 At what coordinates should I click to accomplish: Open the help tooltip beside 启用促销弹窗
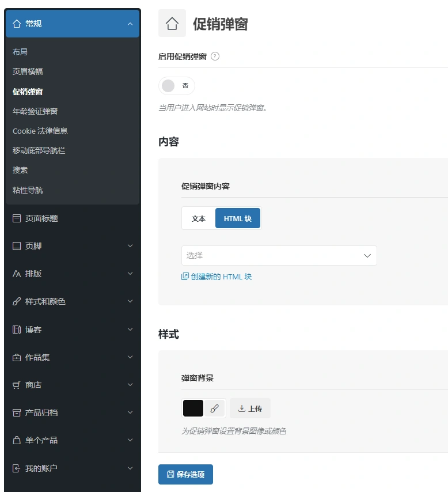pyautogui.click(x=215, y=56)
